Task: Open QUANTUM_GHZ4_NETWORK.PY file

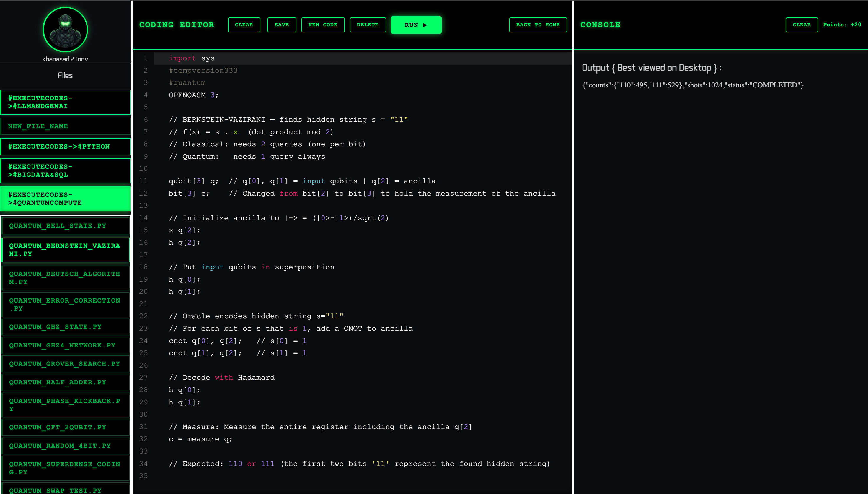Action: 66,345
